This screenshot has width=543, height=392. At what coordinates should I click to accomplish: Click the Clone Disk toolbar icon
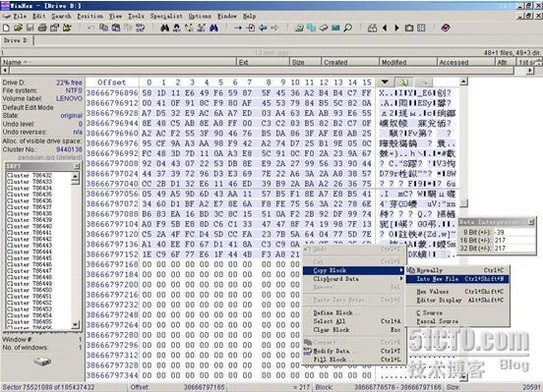coord(311,28)
